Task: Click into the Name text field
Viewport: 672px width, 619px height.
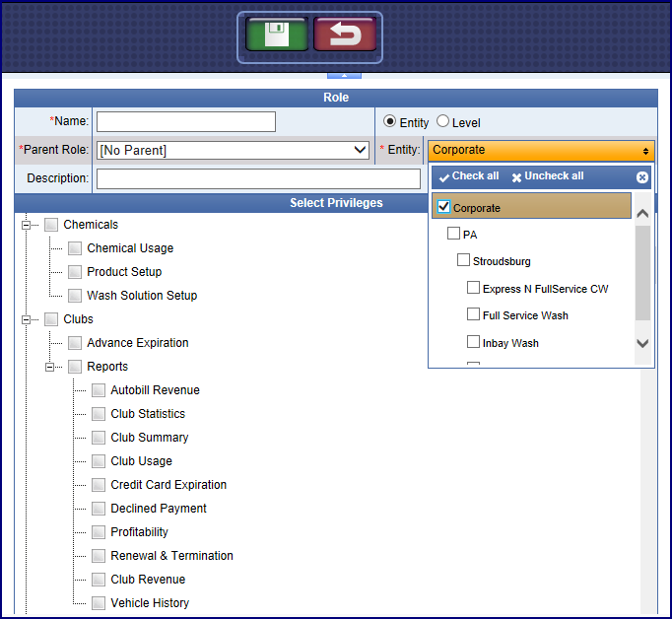Action: [186, 122]
